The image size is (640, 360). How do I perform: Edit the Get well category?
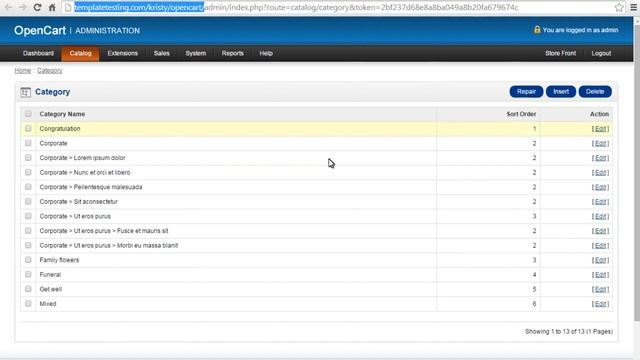click(600, 289)
